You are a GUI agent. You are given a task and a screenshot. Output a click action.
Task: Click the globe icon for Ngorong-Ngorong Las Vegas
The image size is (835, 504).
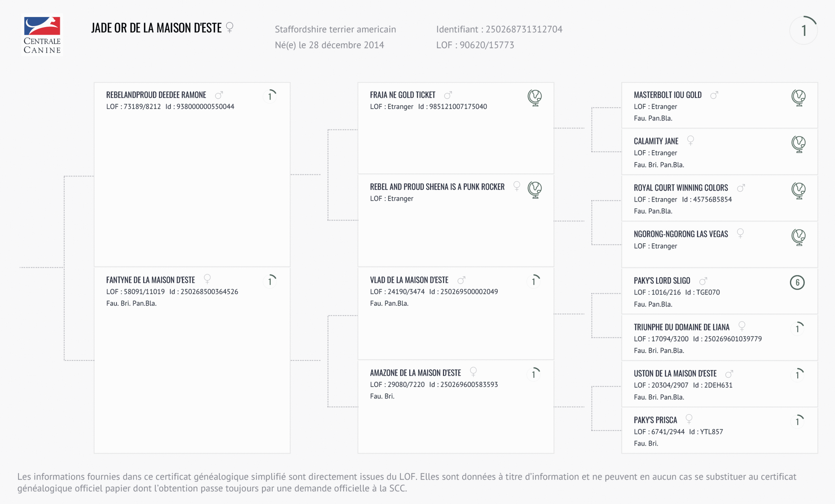point(798,237)
